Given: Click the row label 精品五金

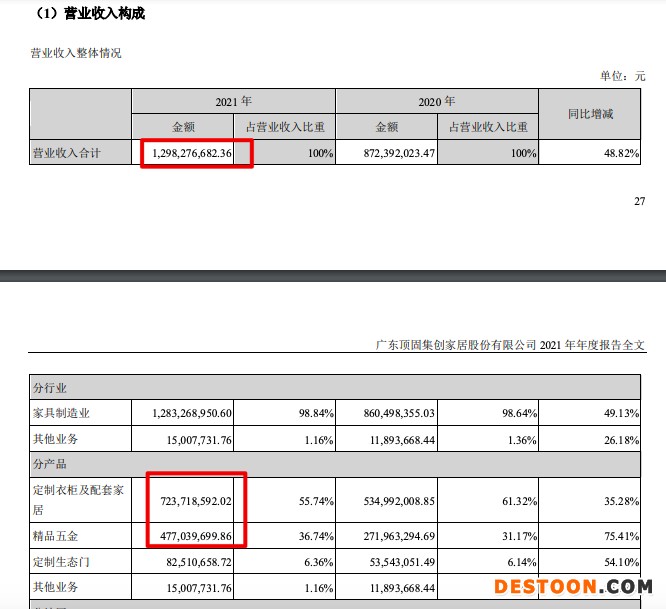Looking at the screenshot, I should tap(56, 536).
